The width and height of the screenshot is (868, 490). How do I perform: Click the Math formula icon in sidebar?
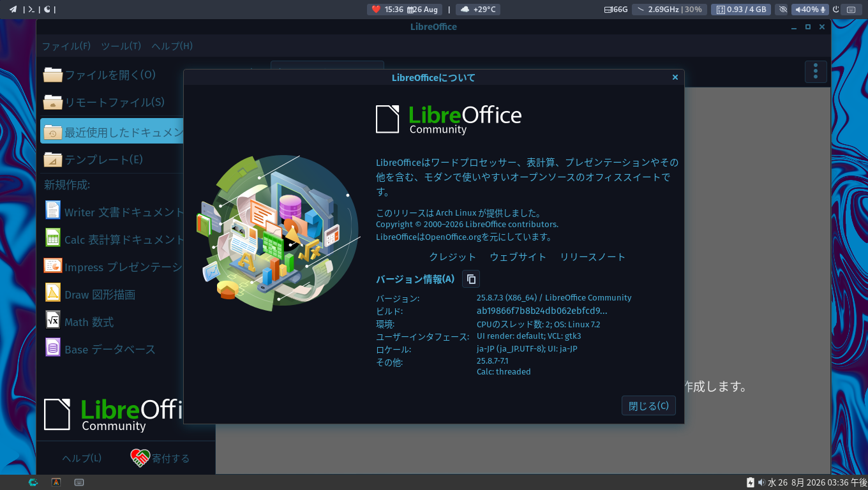53,320
